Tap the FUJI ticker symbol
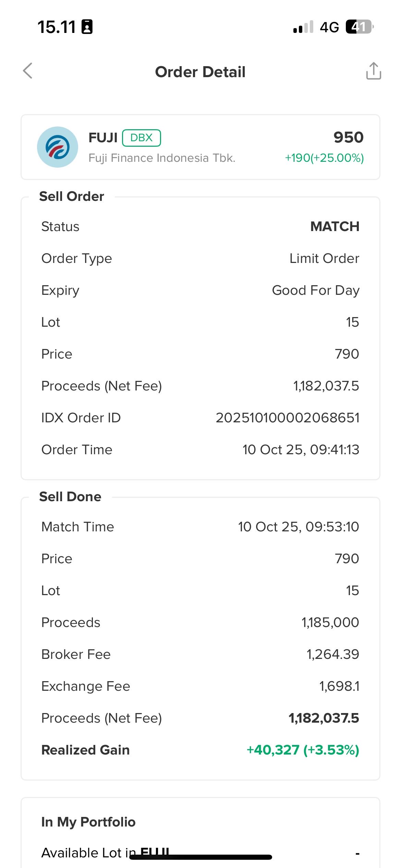This screenshot has width=401, height=868. [x=103, y=138]
